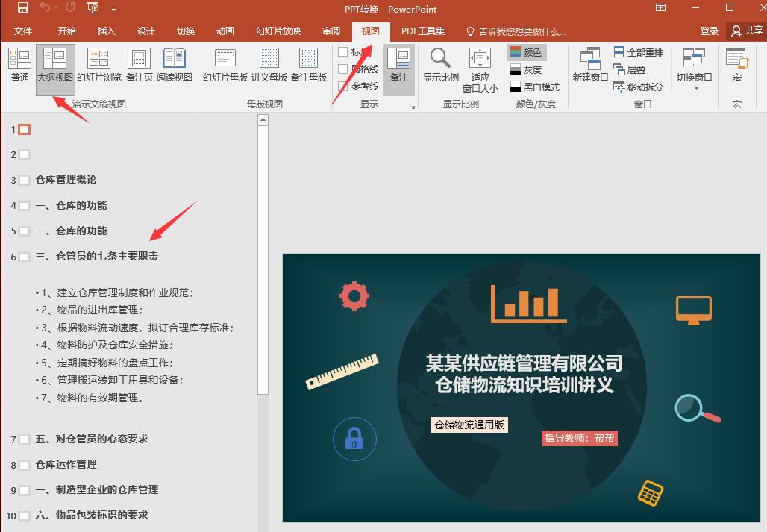Start 阅读视图 (Reading View)
The width and height of the screenshot is (767, 532).
click(x=175, y=63)
